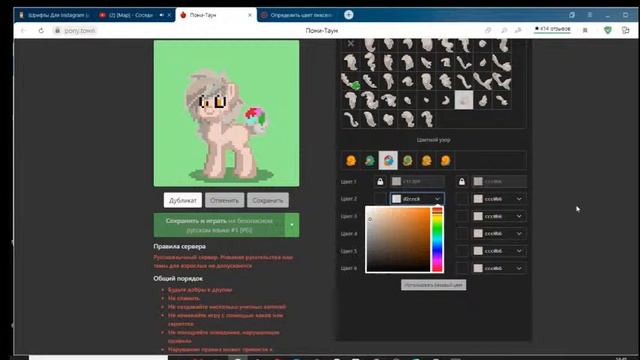Toggle the right lock box for Цвет 6

pos(462,268)
